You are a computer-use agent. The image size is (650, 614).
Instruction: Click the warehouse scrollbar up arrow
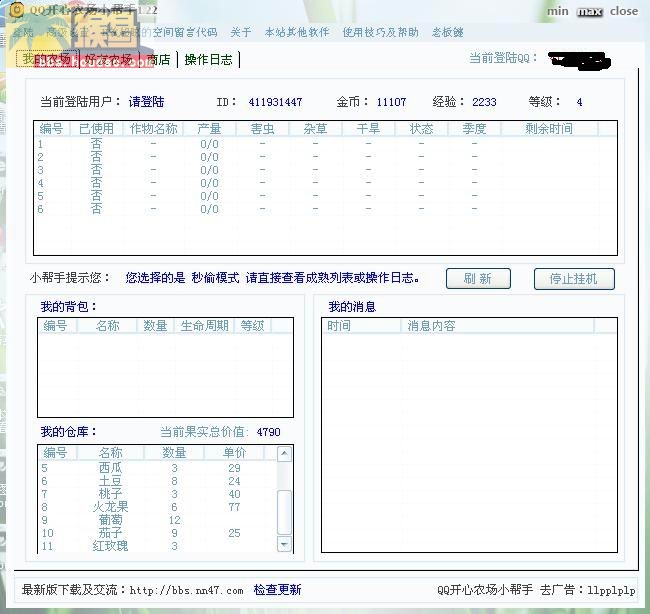point(284,454)
